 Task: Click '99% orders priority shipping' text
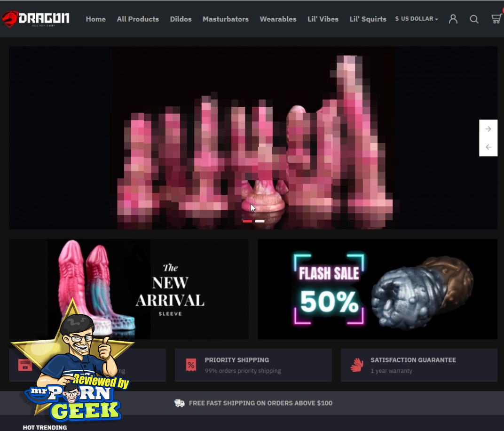[243, 370]
